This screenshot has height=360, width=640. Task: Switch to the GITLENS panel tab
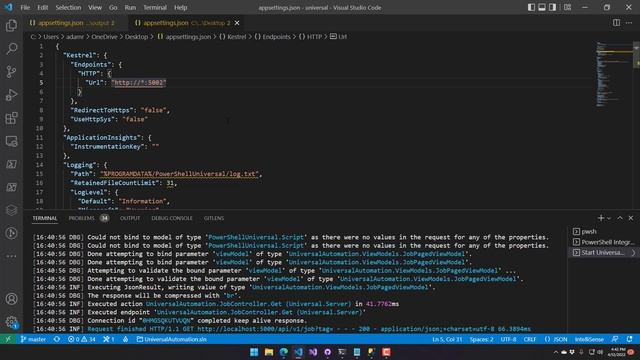pyautogui.click(x=214, y=218)
